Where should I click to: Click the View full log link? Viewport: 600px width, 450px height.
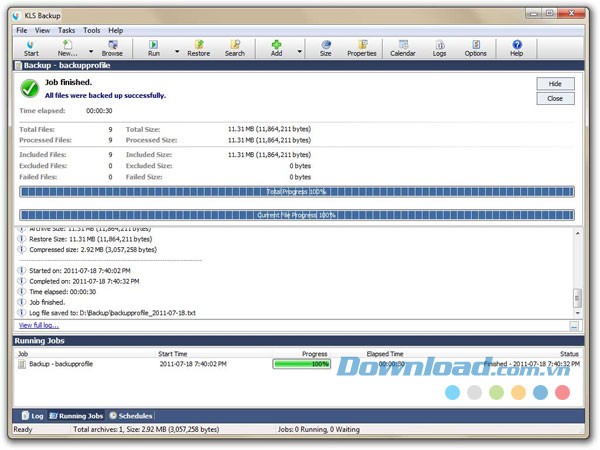pyautogui.click(x=38, y=325)
